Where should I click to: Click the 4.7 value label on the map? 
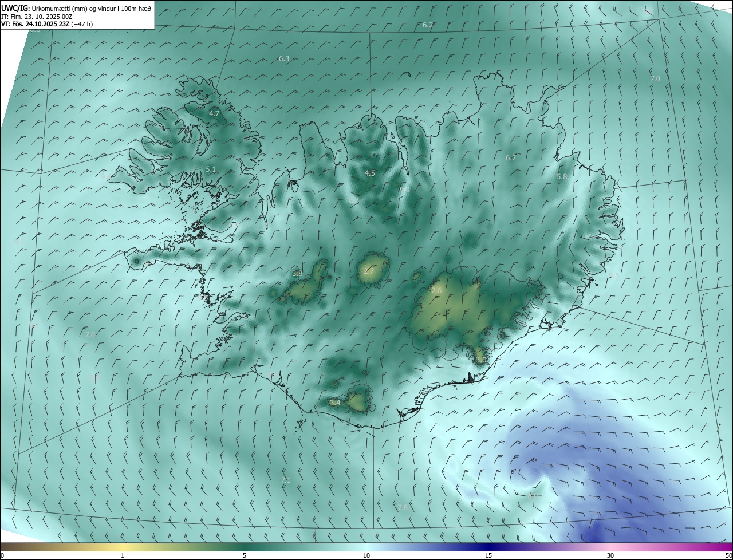pos(214,114)
